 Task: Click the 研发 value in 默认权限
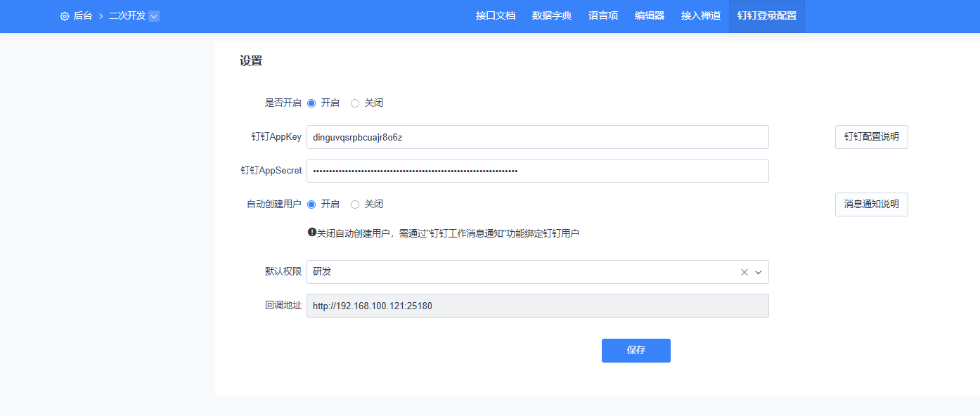(322, 272)
